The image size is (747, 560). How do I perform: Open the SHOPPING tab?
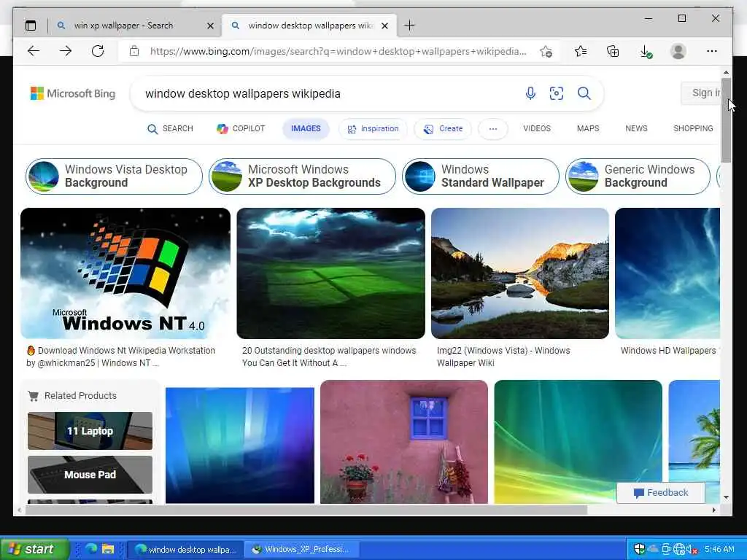pyautogui.click(x=693, y=128)
